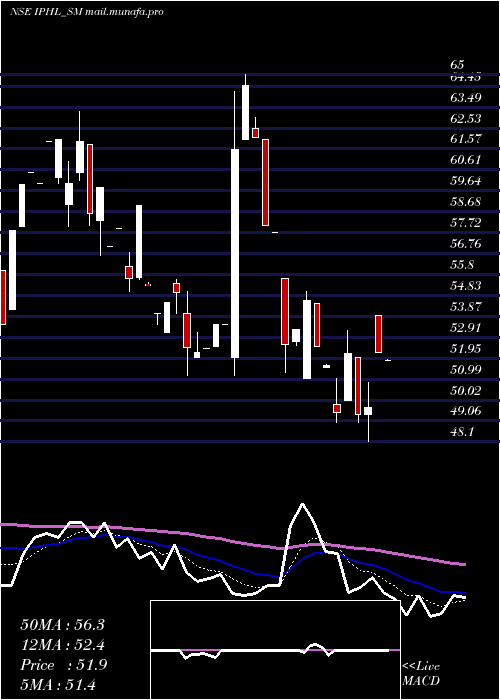Select the 50.99 price axis label
The height and width of the screenshot is (700, 500).
tap(466, 369)
